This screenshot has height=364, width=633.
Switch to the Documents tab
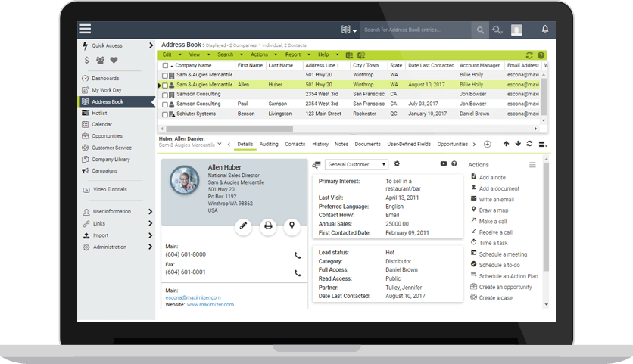367,144
